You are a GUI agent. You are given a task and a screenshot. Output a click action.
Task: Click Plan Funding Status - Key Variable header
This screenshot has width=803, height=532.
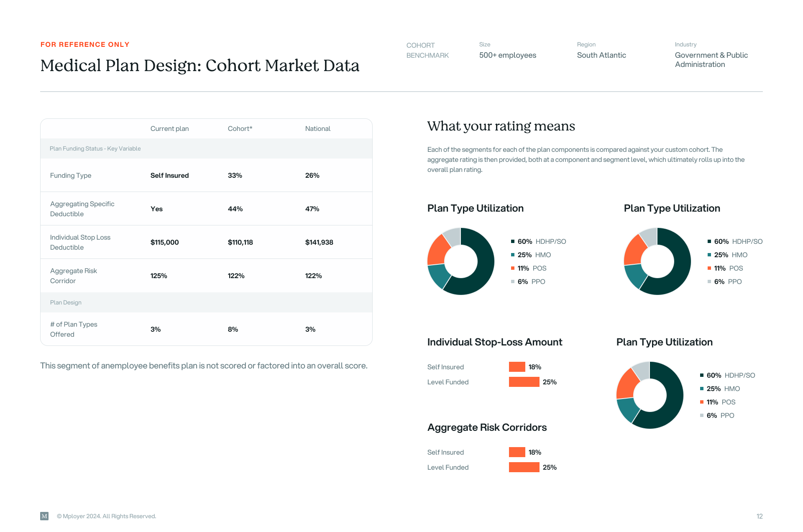pyautogui.click(x=95, y=149)
